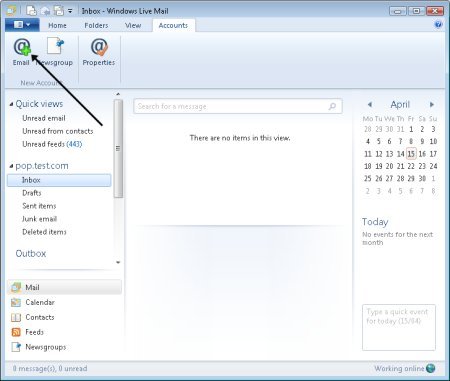
Task: Select the Inbox folder
Action: click(59, 180)
